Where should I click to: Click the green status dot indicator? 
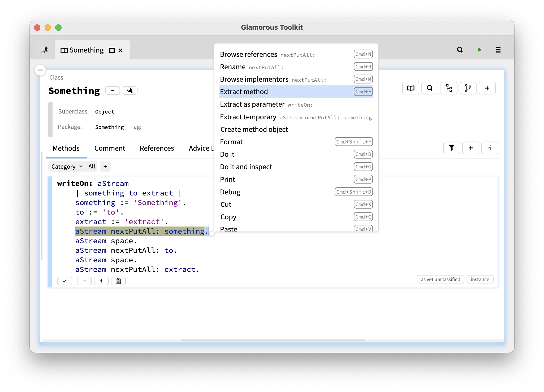coord(479,50)
